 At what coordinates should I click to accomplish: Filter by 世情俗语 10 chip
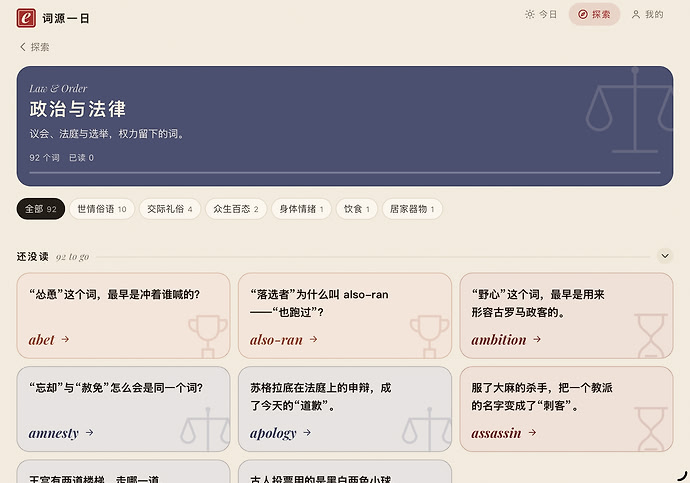102,209
